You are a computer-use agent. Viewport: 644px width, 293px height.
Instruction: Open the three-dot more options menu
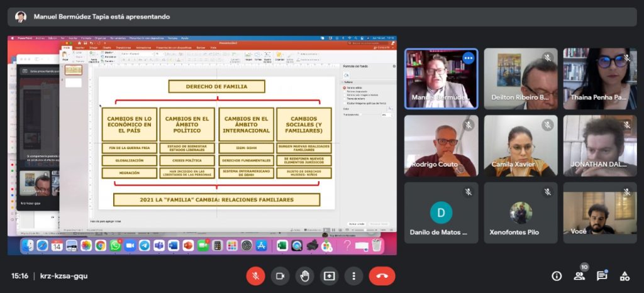click(353, 276)
